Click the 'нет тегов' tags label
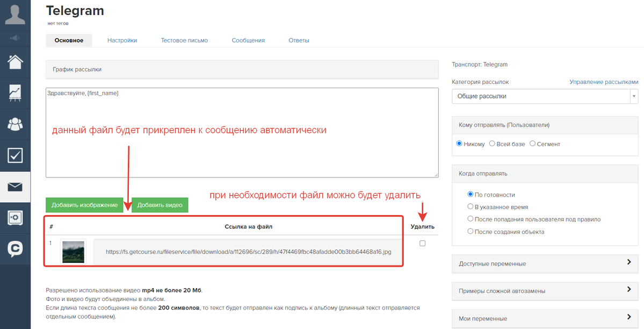The width and height of the screenshot is (644, 329). coord(58,24)
